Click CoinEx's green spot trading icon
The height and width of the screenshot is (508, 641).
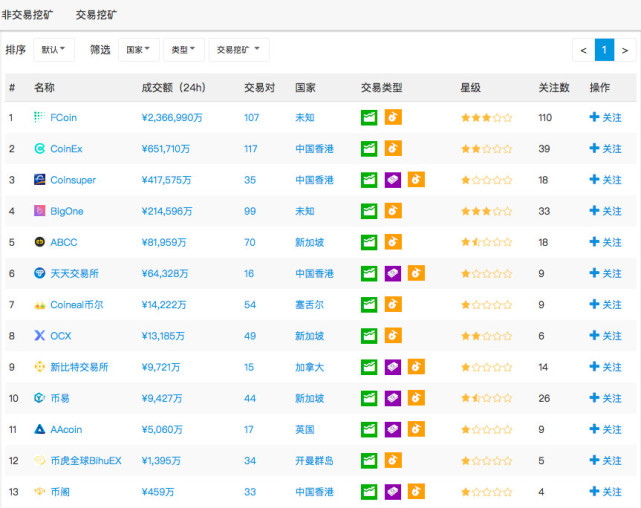click(x=369, y=148)
